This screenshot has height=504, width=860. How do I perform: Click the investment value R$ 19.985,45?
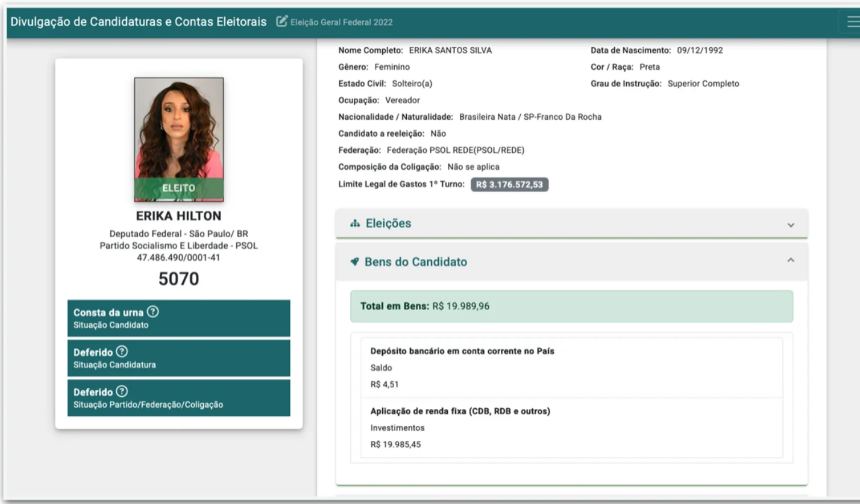[396, 444]
